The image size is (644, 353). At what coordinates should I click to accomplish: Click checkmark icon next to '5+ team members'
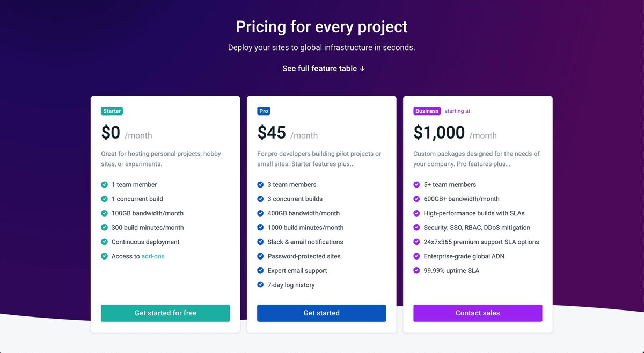click(x=416, y=185)
